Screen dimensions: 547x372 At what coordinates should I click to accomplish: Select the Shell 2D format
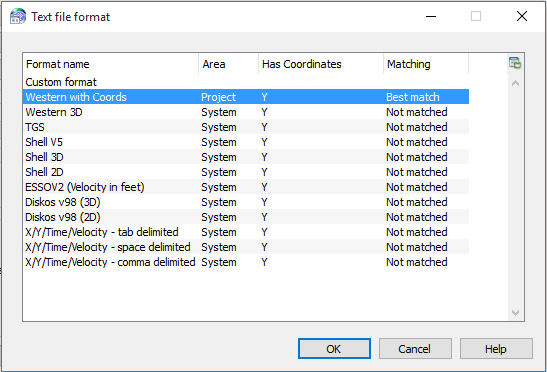pos(246,172)
